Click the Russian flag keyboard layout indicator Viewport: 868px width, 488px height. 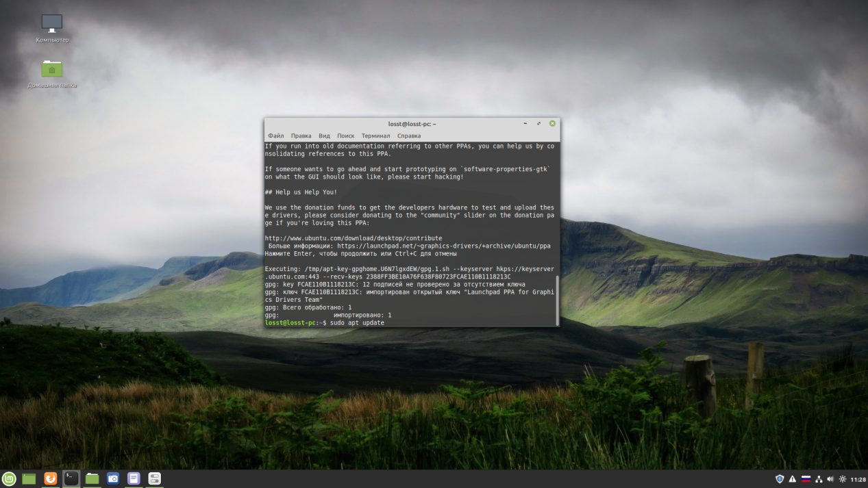coord(806,479)
